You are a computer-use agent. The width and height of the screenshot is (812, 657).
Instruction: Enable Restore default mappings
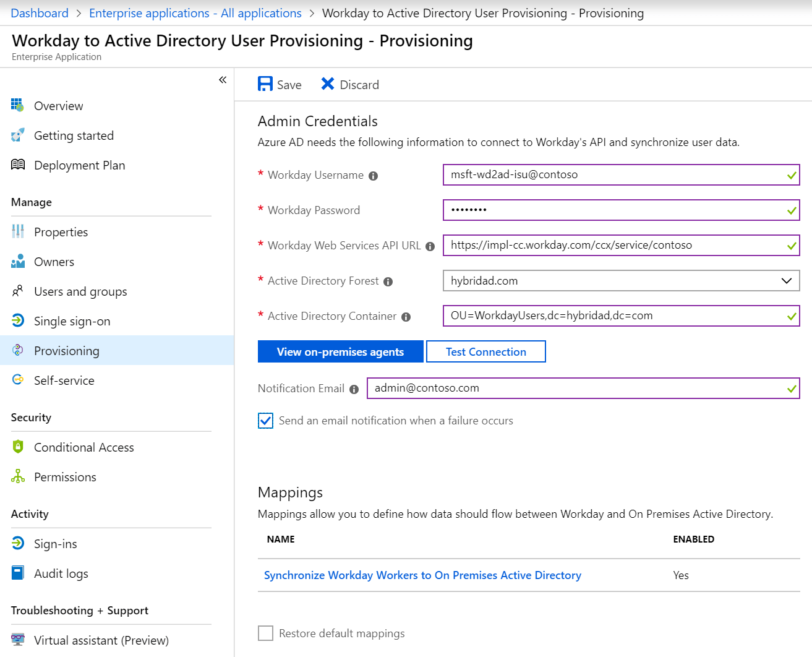(x=265, y=633)
